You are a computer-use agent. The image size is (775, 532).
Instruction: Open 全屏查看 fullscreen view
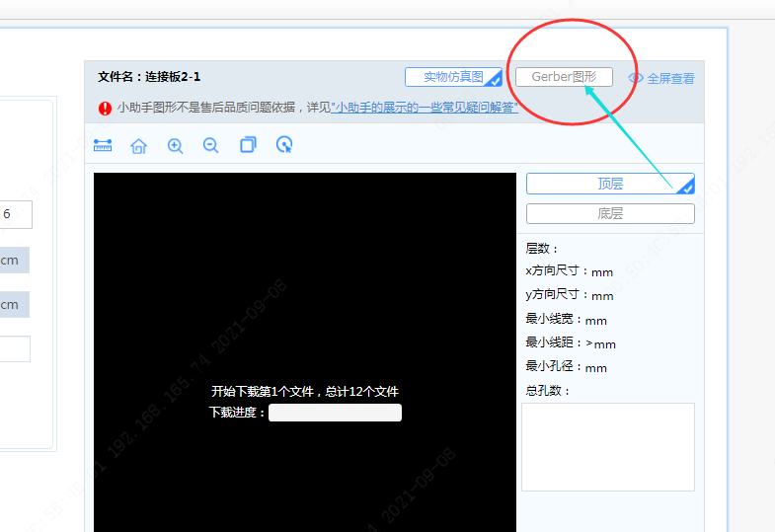click(x=670, y=78)
